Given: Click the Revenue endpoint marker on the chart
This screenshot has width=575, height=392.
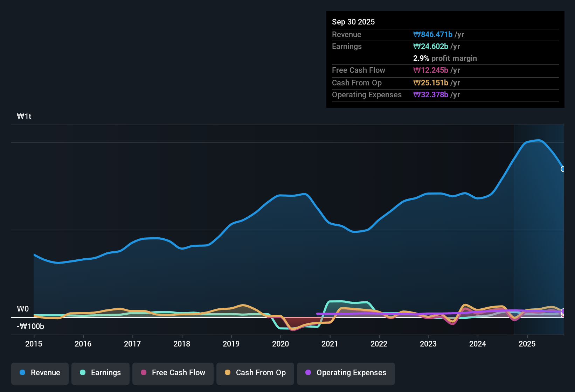Looking at the screenshot, I should click(563, 169).
